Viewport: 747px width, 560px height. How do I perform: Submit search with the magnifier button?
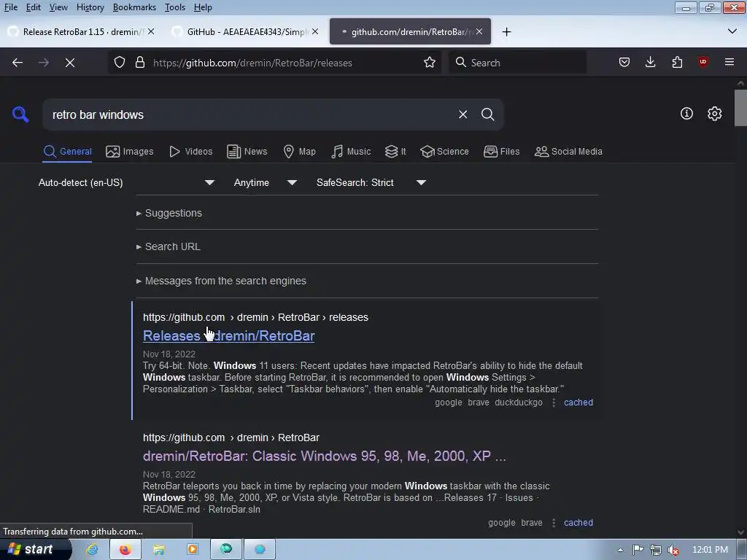click(487, 114)
